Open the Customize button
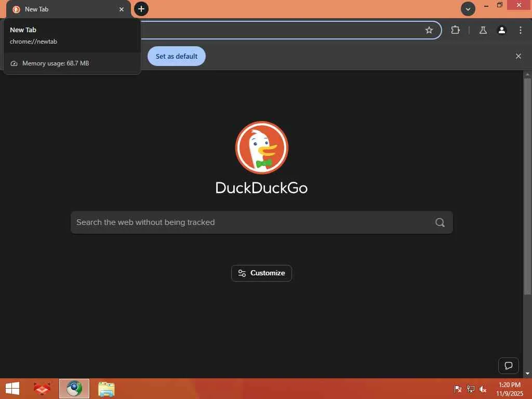 tap(262, 273)
